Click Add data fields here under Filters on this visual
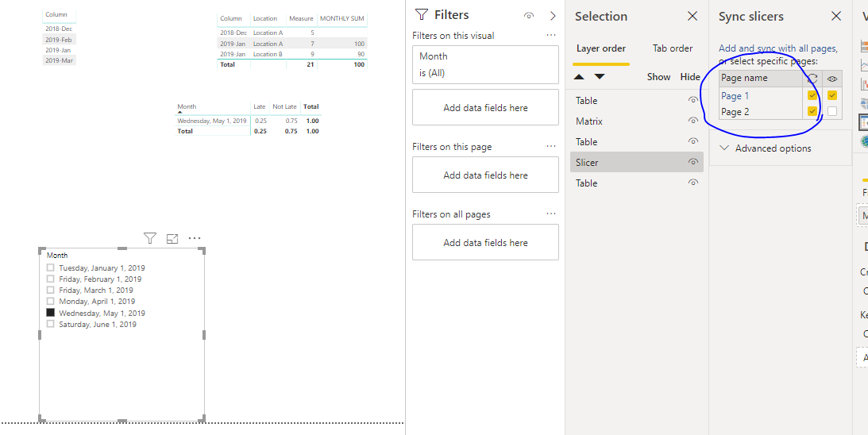 click(485, 107)
